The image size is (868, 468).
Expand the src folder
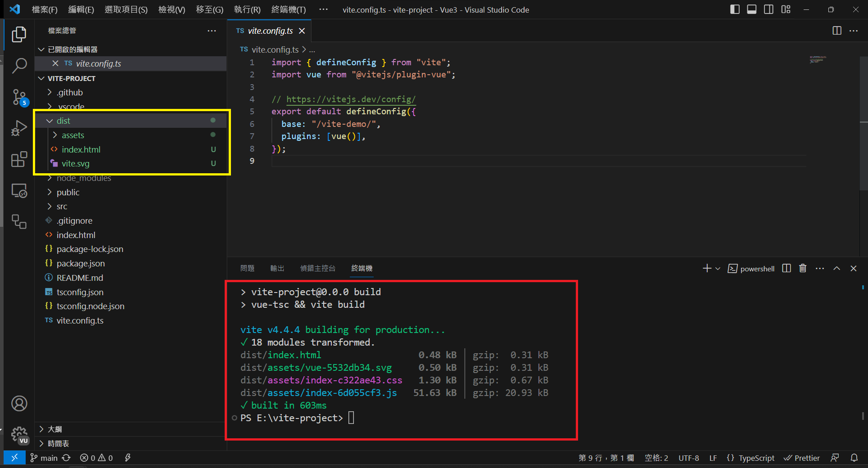[x=131, y=207]
